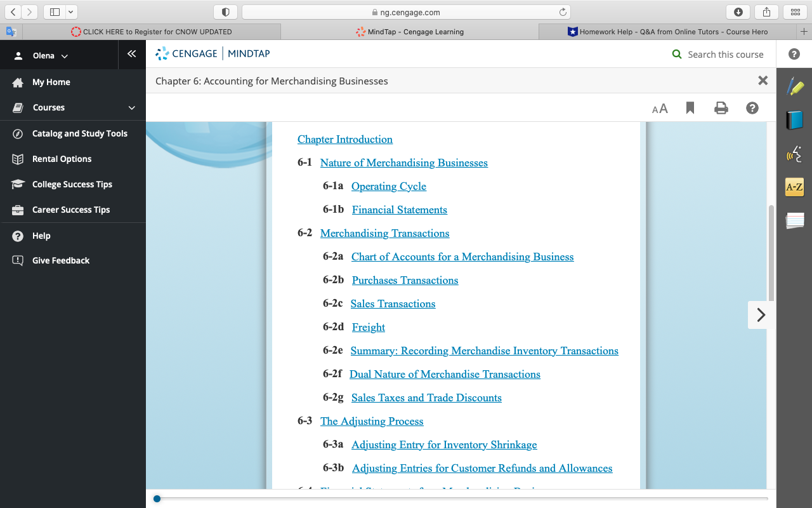Open the flashcards icon
The width and height of the screenshot is (812, 508).
(795, 220)
